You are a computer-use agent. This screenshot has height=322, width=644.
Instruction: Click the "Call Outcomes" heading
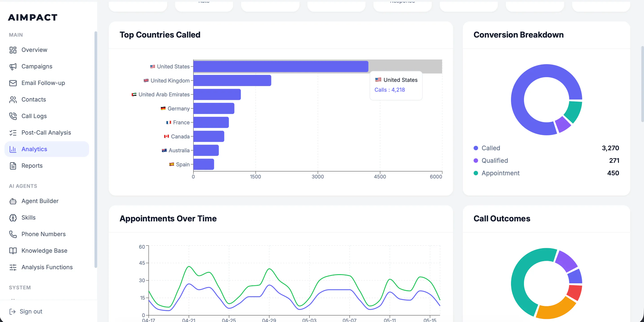click(502, 219)
